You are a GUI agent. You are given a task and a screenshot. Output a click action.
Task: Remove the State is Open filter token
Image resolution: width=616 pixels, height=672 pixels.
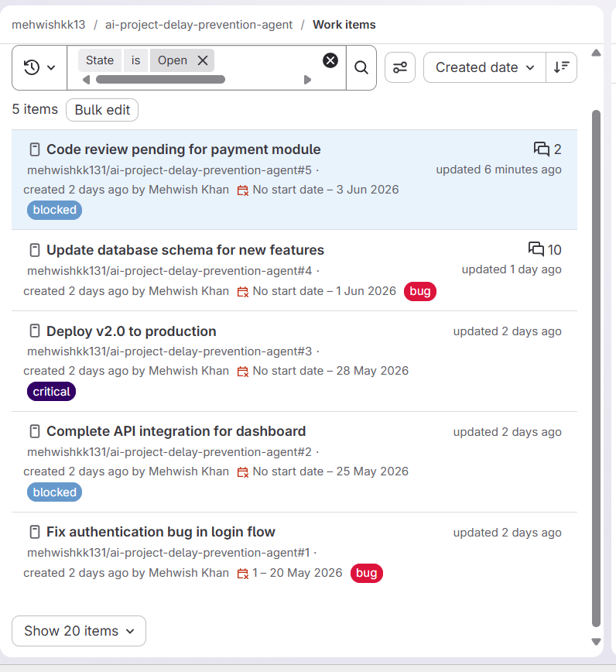pyautogui.click(x=203, y=60)
